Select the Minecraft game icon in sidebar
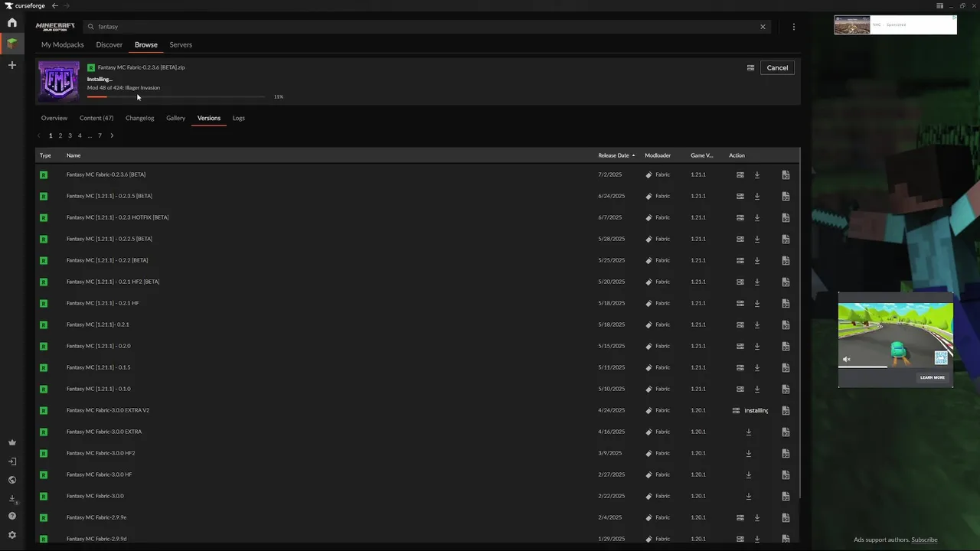980x551 pixels. click(x=11, y=44)
